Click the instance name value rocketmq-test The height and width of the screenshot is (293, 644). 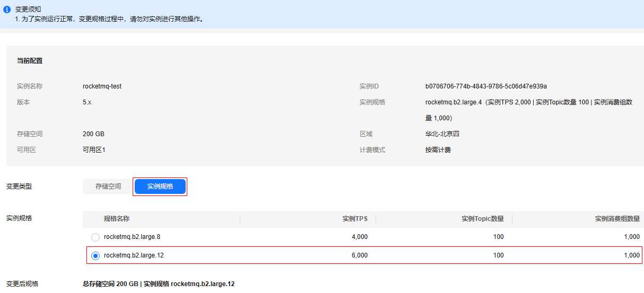[x=102, y=86]
